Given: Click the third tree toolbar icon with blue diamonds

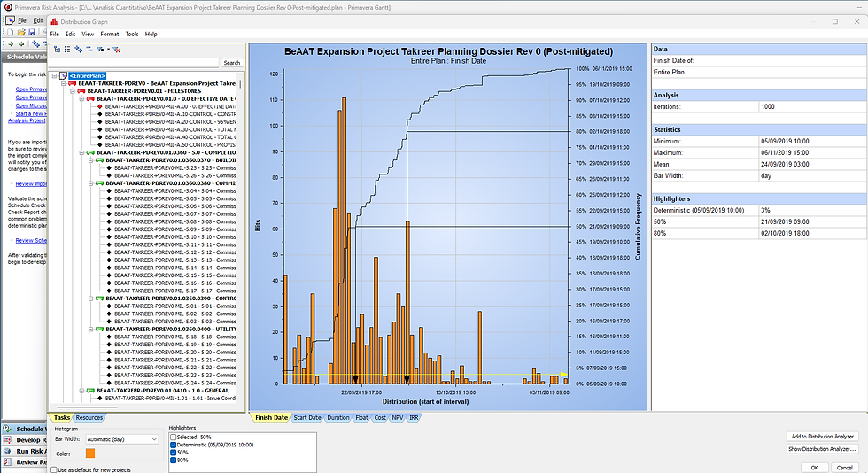Looking at the screenshot, I should coord(79,50).
